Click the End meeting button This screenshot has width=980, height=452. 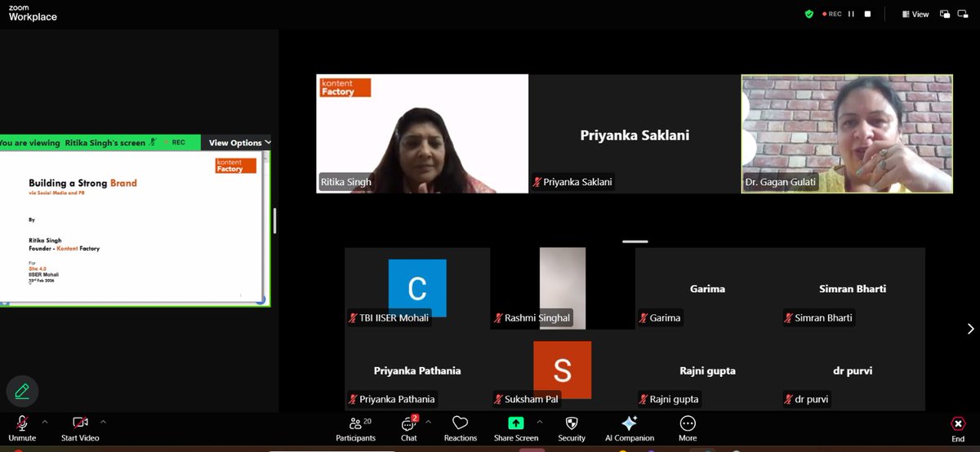point(958,428)
